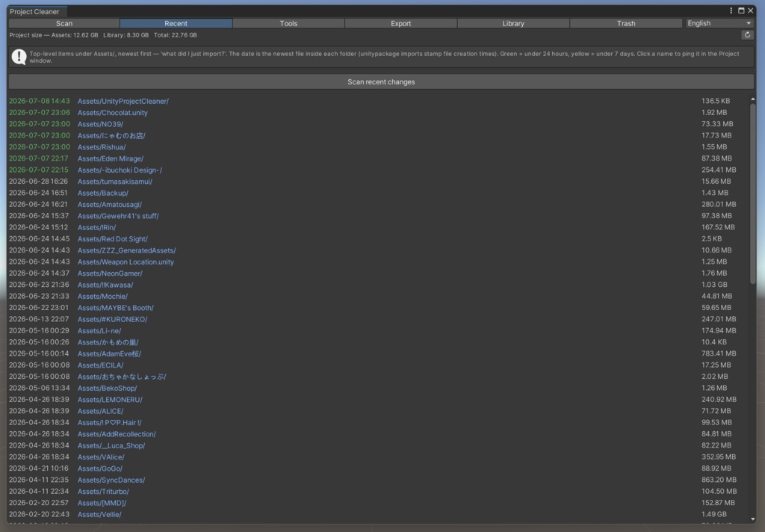Ping Assets/#KURONEKO/ folder
Screen dimensions: 765x532
[x=112, y=319]
